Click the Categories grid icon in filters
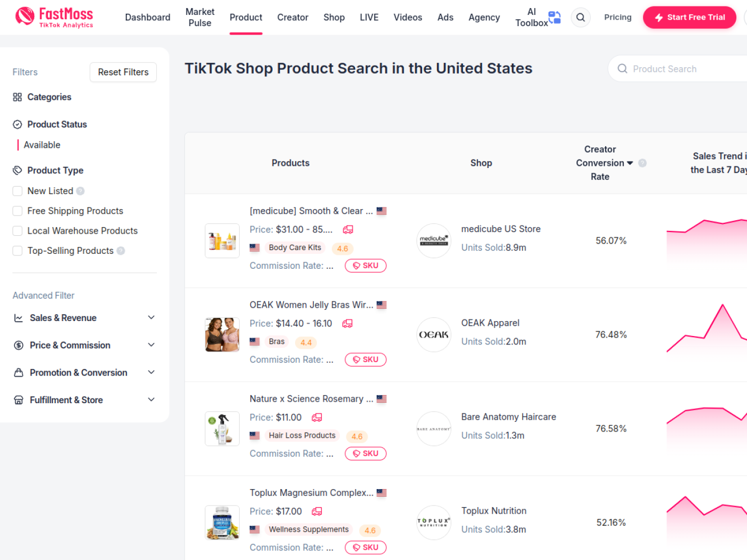747x560 pixels. click(18, 97)
